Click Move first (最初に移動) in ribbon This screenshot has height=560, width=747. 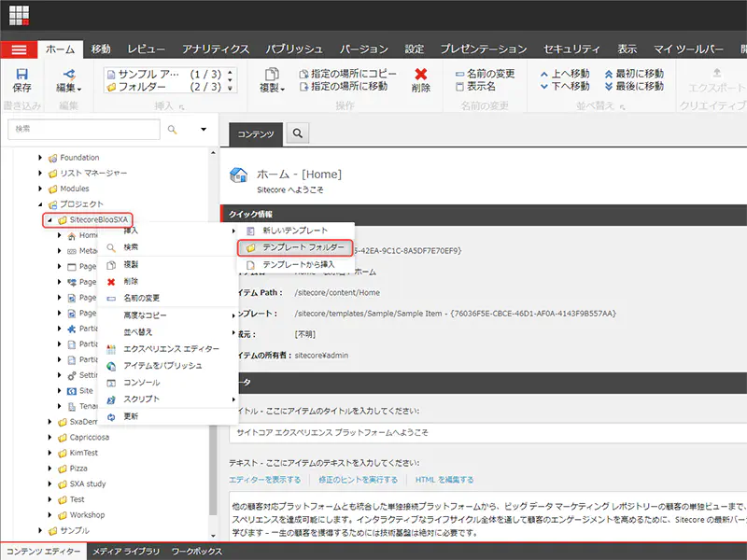pyautogui.click(x=634, y=74)
